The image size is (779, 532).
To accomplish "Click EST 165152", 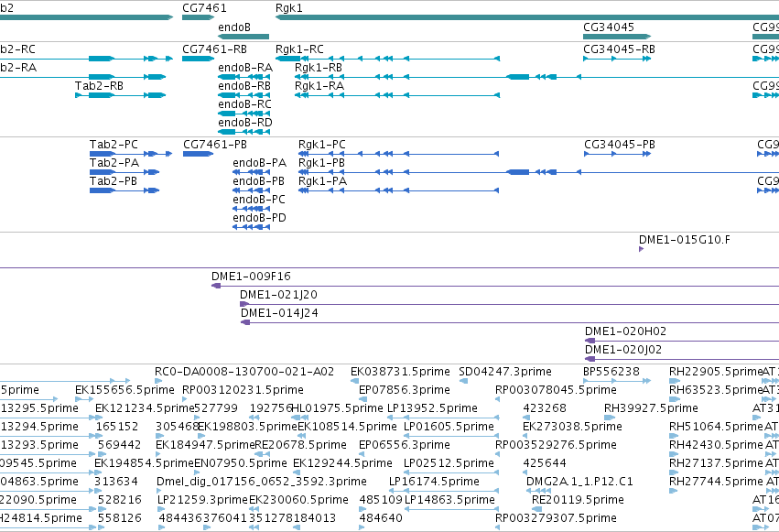I will click(x=117, y=428).
